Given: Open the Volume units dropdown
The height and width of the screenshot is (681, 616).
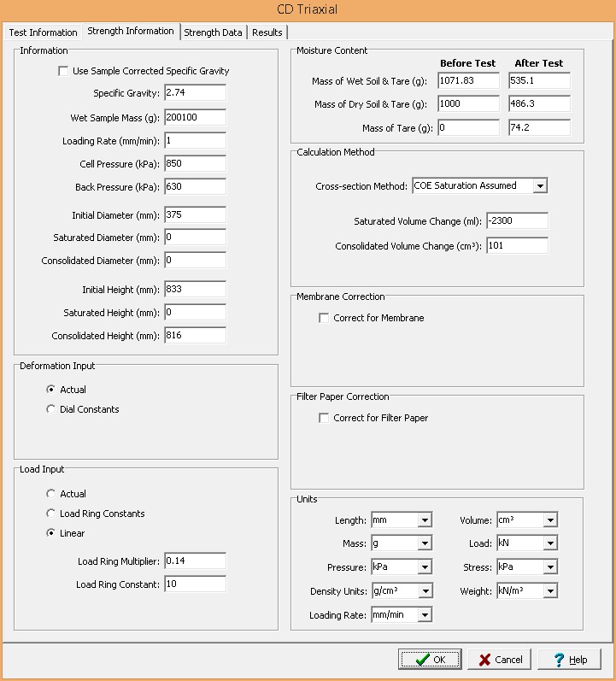Looking at the screenshot, I should (549, 520).
